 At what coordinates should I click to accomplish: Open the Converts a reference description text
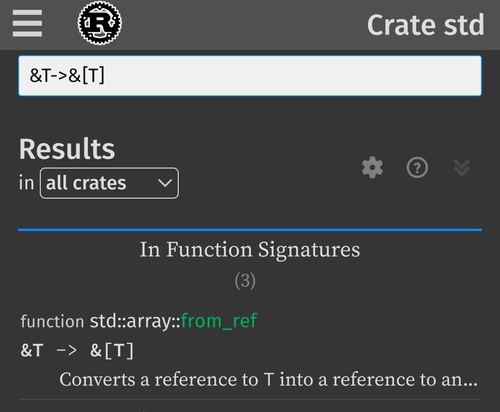pos(268,379)
